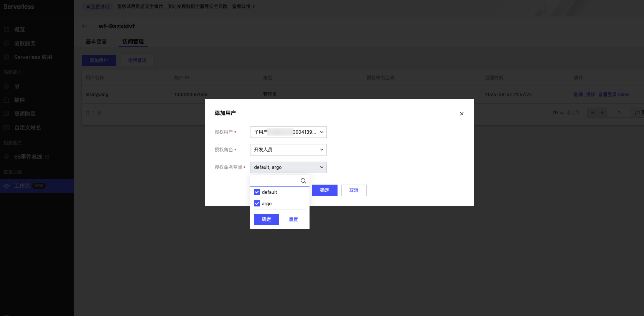Click the 用户名称 column header
Viewport: 644px width, 316px height.
point(95,78)
